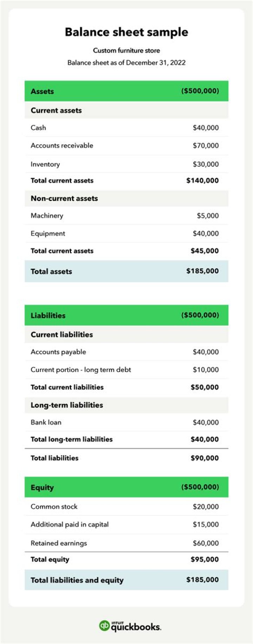
Task: Click the Total liabilities amount $90,000
Action: pos(205,458)
